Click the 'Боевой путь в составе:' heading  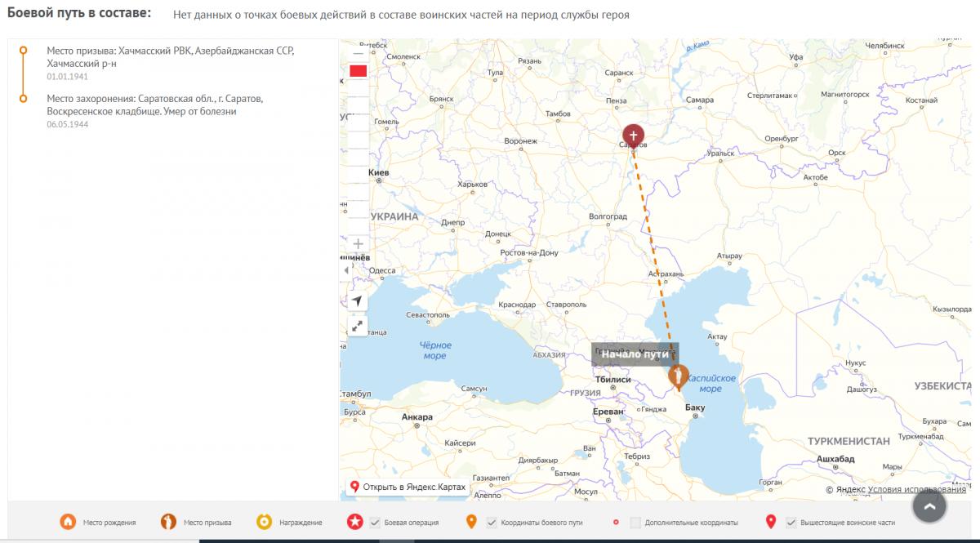point(79,13)
